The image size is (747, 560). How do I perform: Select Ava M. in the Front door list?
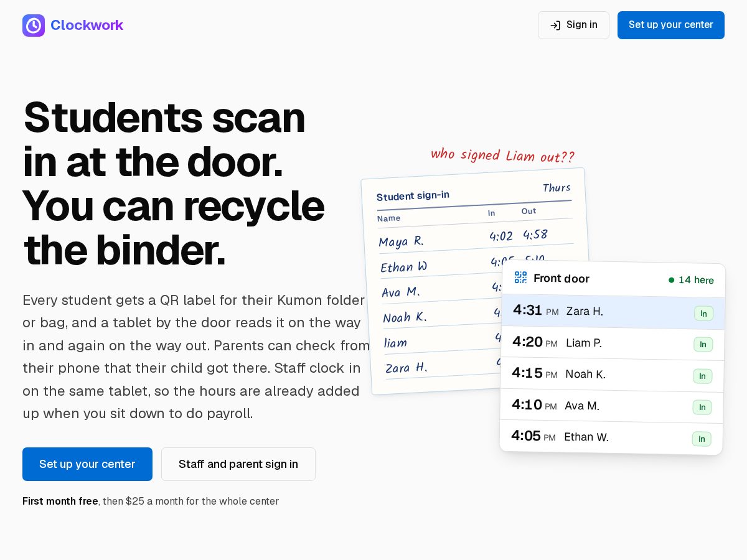(x=582, y=406)
